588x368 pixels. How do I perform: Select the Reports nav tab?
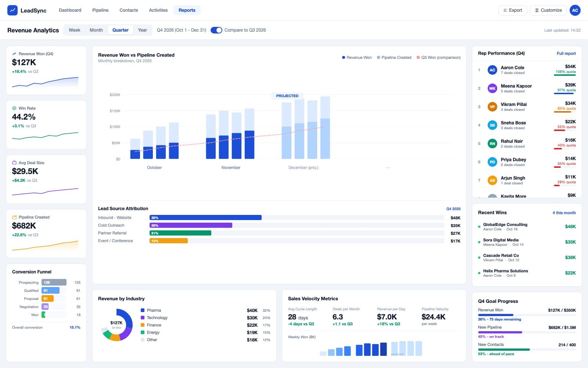point(187,10)
